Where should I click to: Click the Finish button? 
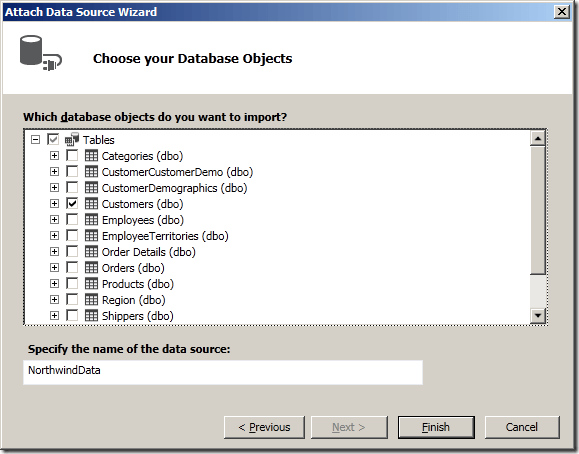(x=436, y=427)
